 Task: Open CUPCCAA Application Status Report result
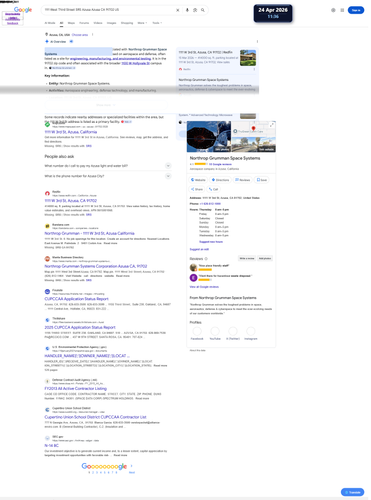77,300
